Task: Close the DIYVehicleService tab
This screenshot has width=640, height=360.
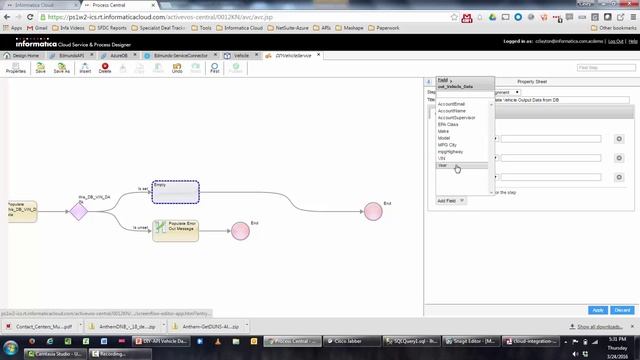Action: (x=318, y=55)
